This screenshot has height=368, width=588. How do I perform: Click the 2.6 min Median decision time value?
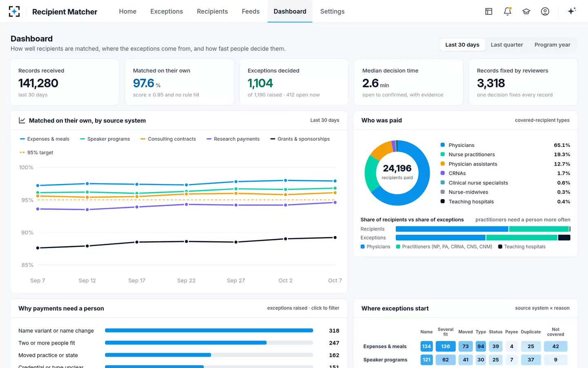point(376,83)
